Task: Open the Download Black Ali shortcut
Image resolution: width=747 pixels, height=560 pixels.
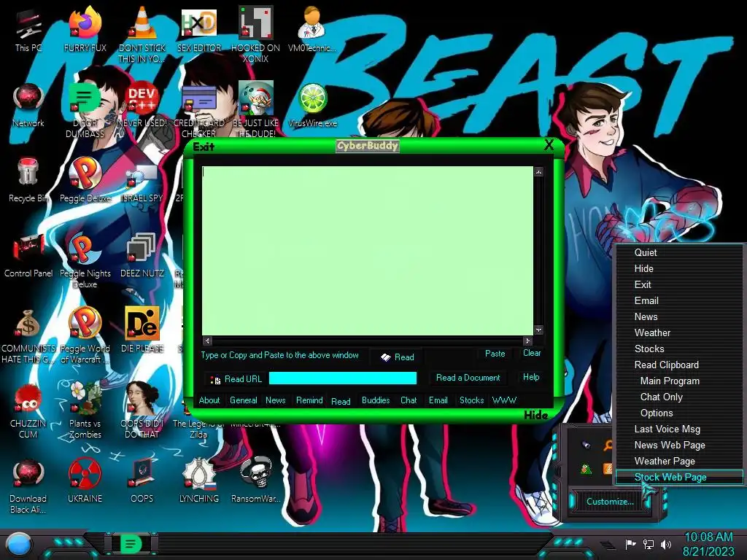Action: (28, 486)
